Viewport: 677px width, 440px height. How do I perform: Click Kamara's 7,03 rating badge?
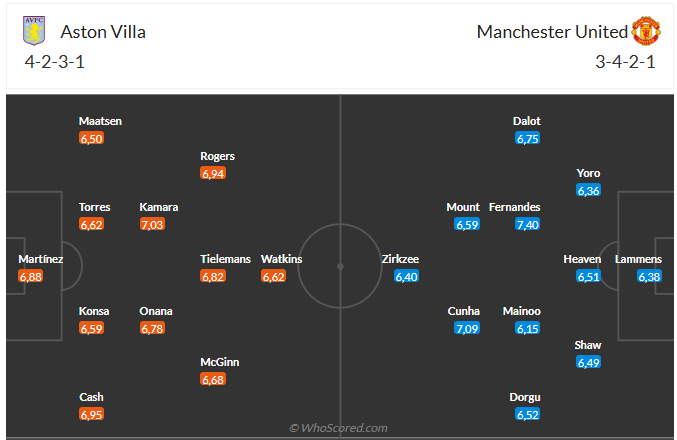coord(153,224)
